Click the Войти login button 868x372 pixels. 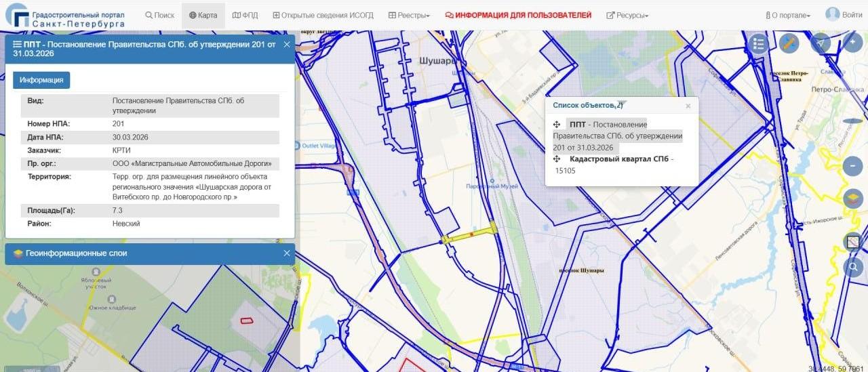(x=852, y=15)
